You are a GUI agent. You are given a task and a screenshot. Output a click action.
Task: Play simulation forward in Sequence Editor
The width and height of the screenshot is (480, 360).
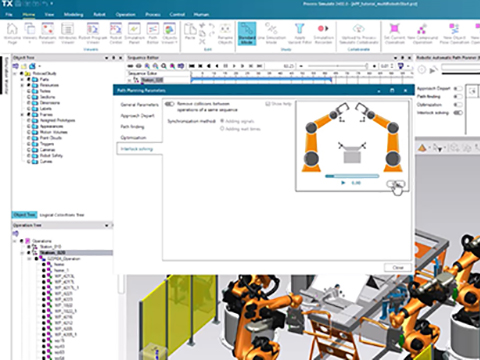coord(234,66)
